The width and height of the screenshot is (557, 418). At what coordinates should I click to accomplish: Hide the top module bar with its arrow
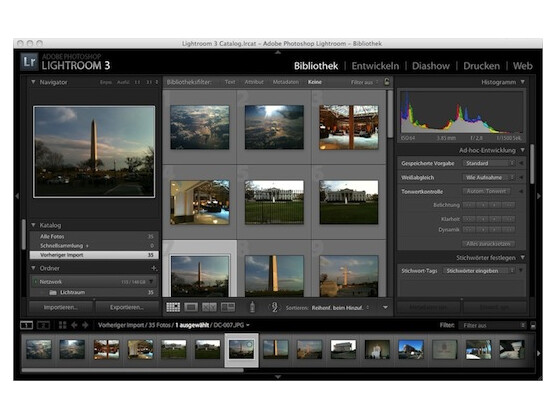(x=278, y=52)
